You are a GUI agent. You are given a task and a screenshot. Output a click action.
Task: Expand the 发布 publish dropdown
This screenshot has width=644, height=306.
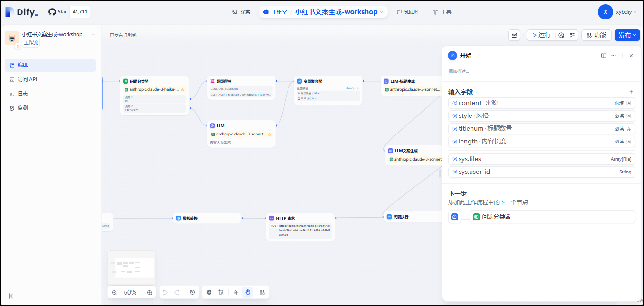(627, 35)
